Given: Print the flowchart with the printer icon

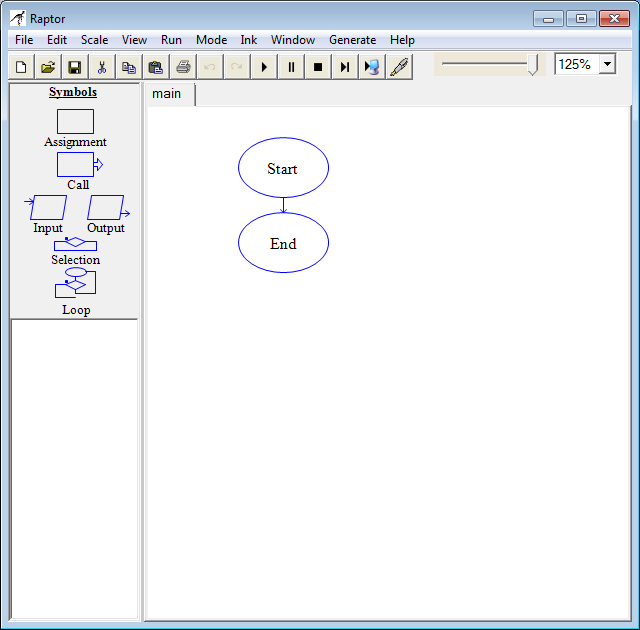Looking at the screenshot, I should 183,67.
